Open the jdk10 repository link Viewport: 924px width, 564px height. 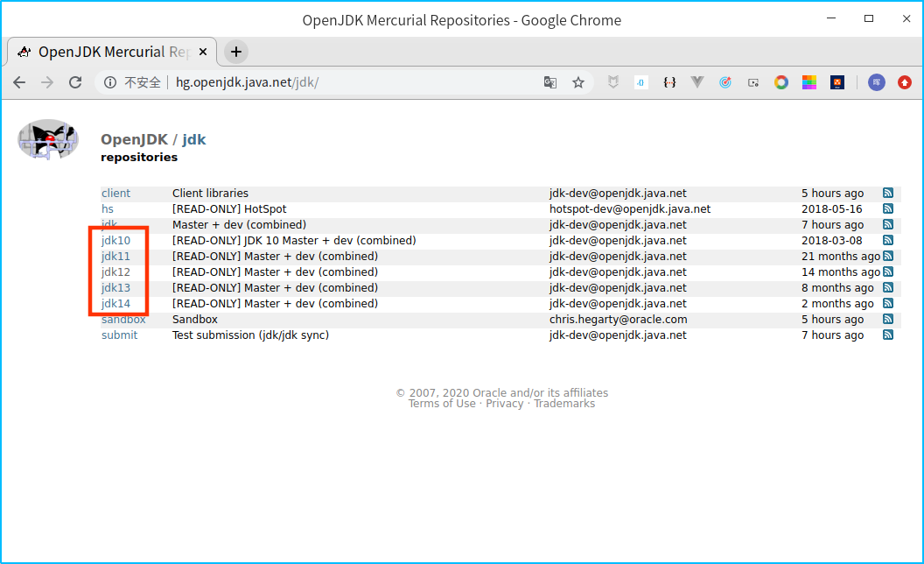pyautogui.click(x=115, y=240)
